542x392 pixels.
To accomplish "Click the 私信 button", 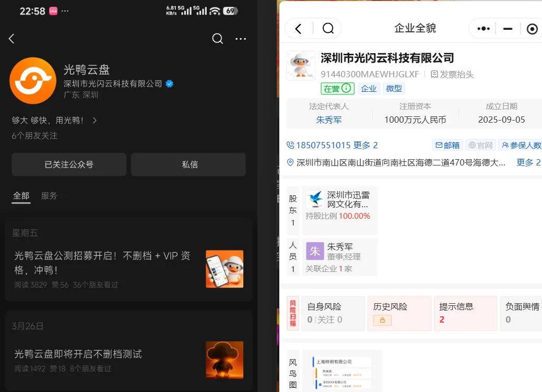I will (x=188, y=164).
